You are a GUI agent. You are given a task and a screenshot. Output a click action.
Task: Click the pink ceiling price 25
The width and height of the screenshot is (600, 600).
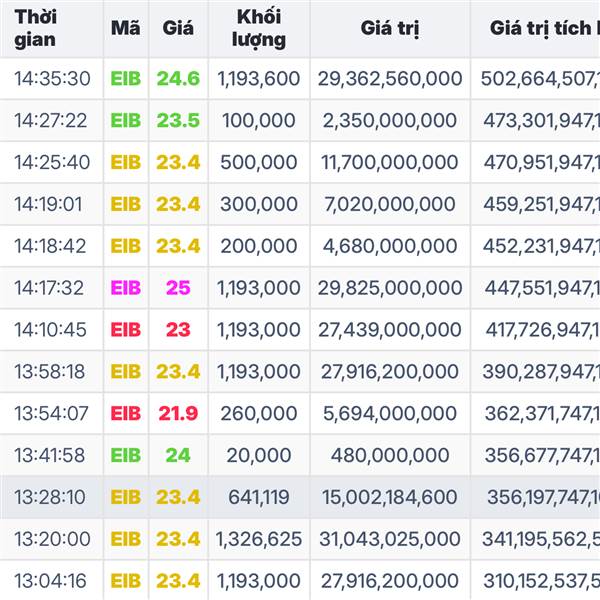point(178,288)
